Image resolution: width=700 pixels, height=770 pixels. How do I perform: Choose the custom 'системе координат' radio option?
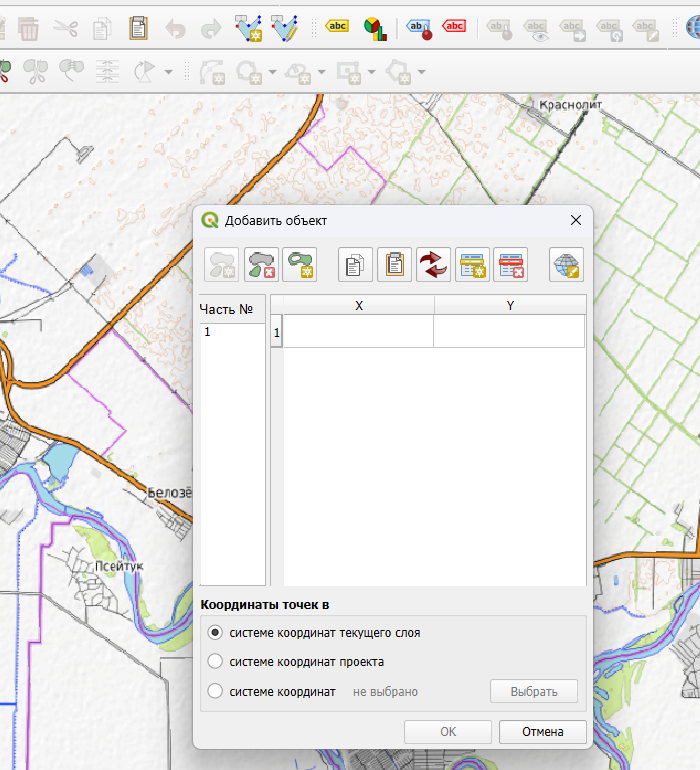[215, 691]
